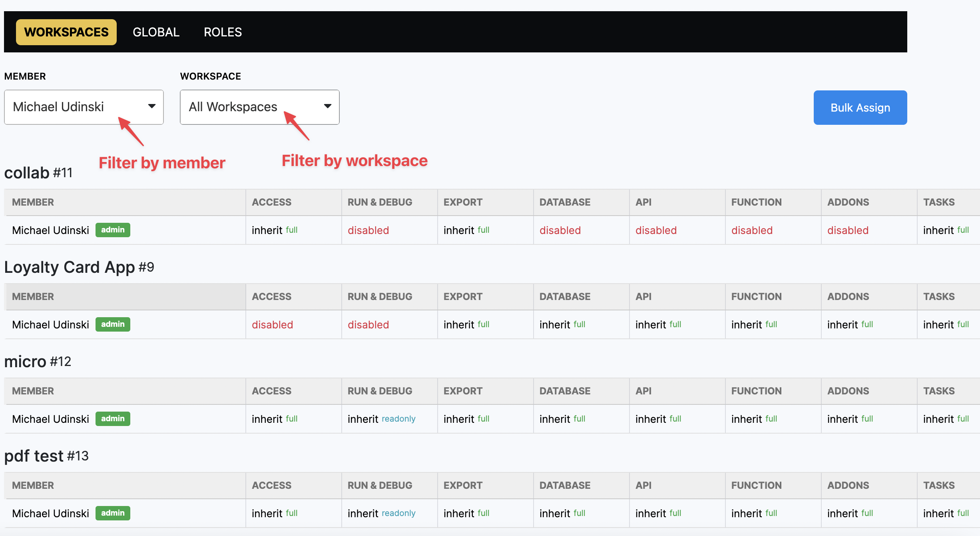The width and height of the screenshot is (980, 536).
Task: Click the admin badge in collab row
Action: click(113, 230)
